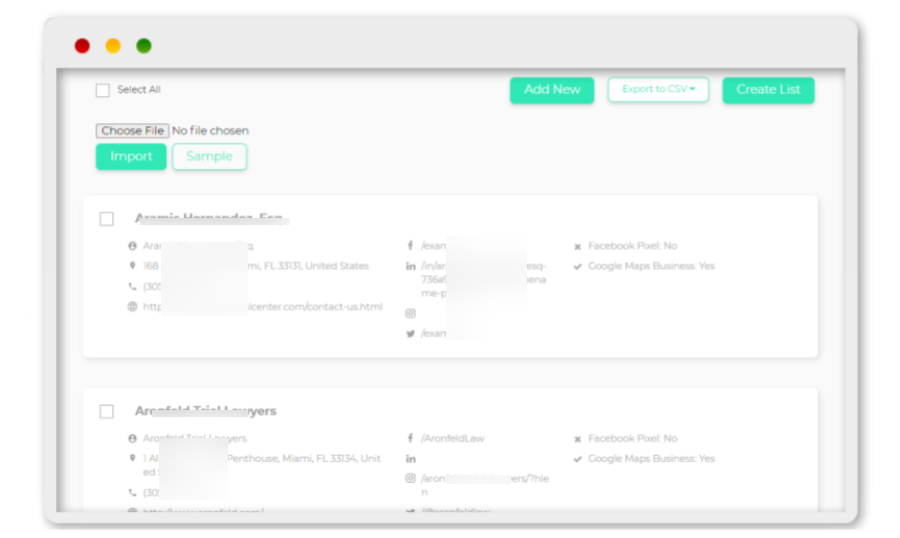Click the Import button
The width and height of the screenshot is (900, 538).
coord(131,156)
